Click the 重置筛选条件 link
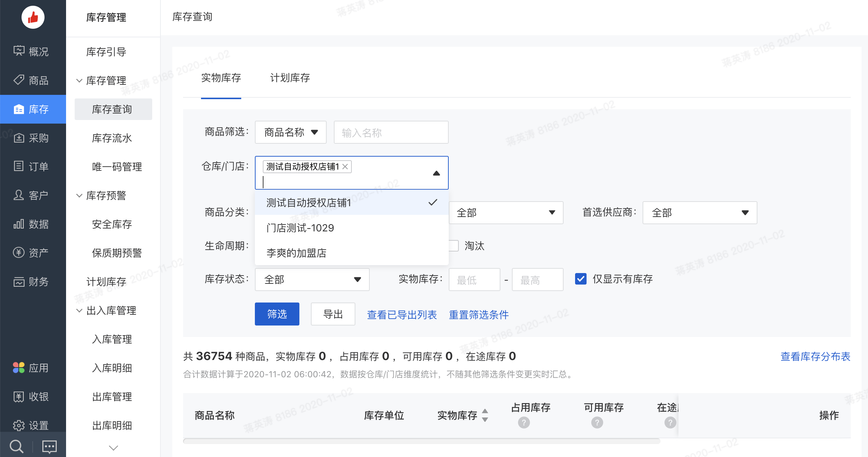The image size is (868, 457). [479, 315]
